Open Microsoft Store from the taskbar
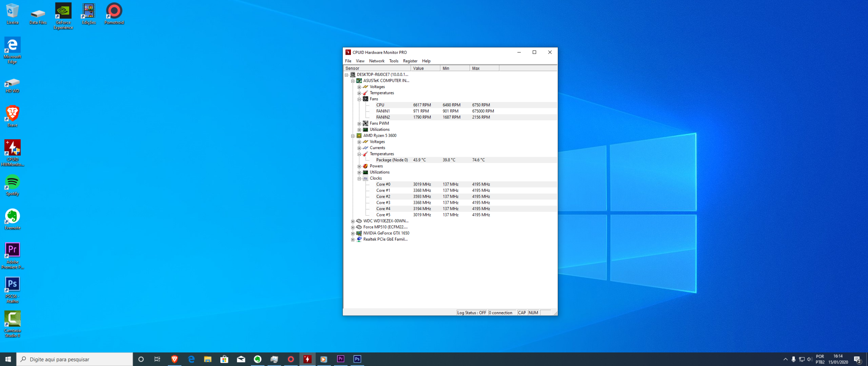868x366 pixels. [x=224, y=359]
